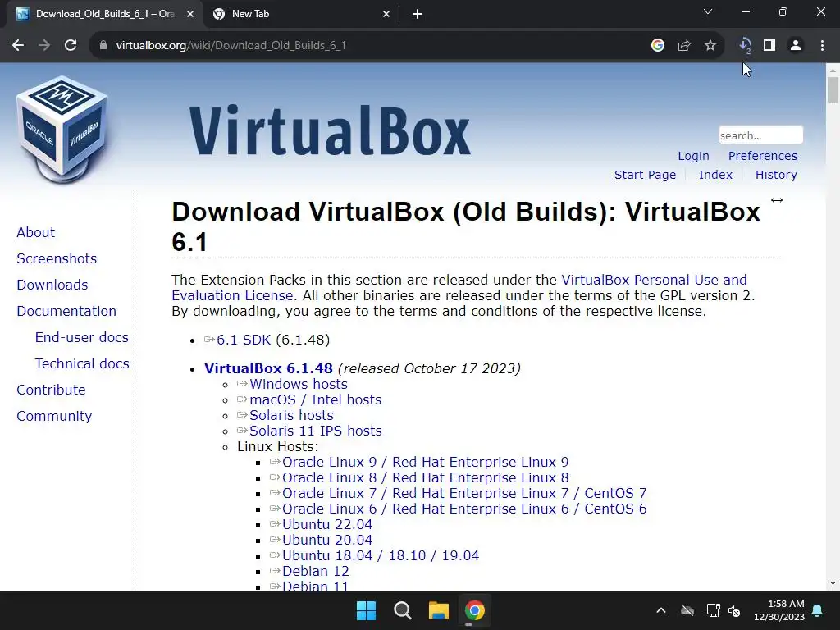Open the VirtualBox 6.1.48 heading link
Screen dimensions: 840x630
[268, 368]
